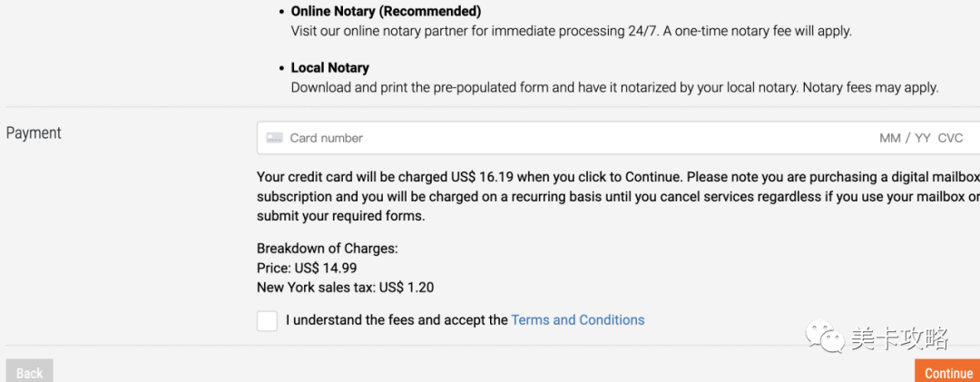Check the 'I understand the fees' checkbox
The width and height of the screenshot is (980, 382).
click(x=267, y=320)
